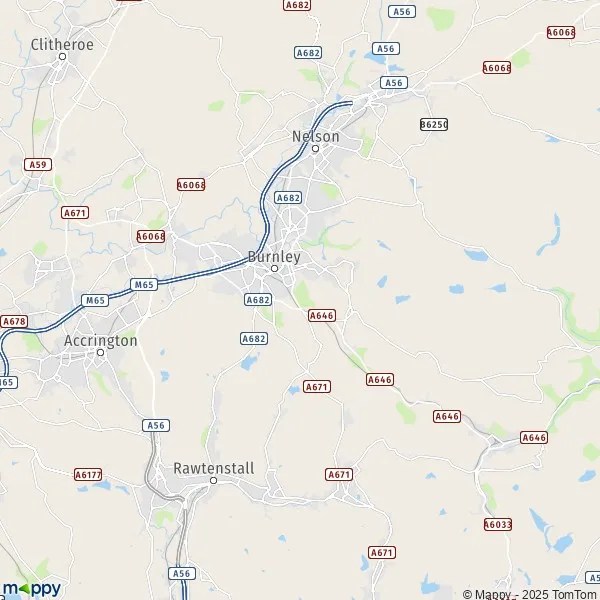Screen dimensions: 600x600
Task: Select the A678 road shield
Action: (14, 321)
